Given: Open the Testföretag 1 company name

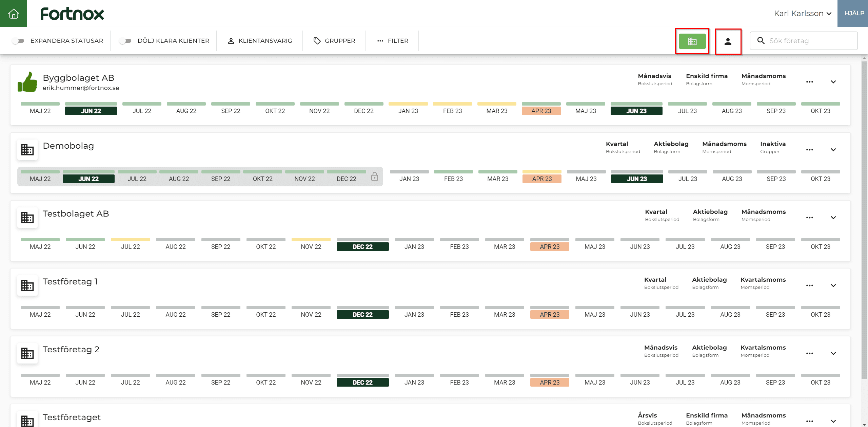Looking at the screenshot, I should coord(70,281).
